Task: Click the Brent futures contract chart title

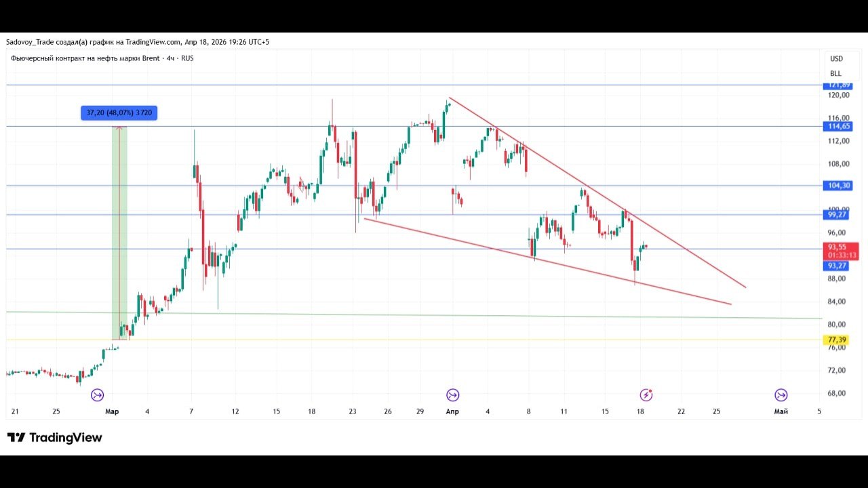Action: point(102,58)
